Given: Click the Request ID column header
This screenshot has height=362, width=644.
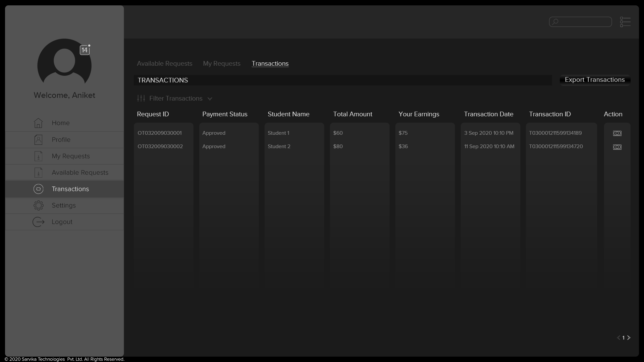Looking at the screenshot, I should [x=153, y=114].
